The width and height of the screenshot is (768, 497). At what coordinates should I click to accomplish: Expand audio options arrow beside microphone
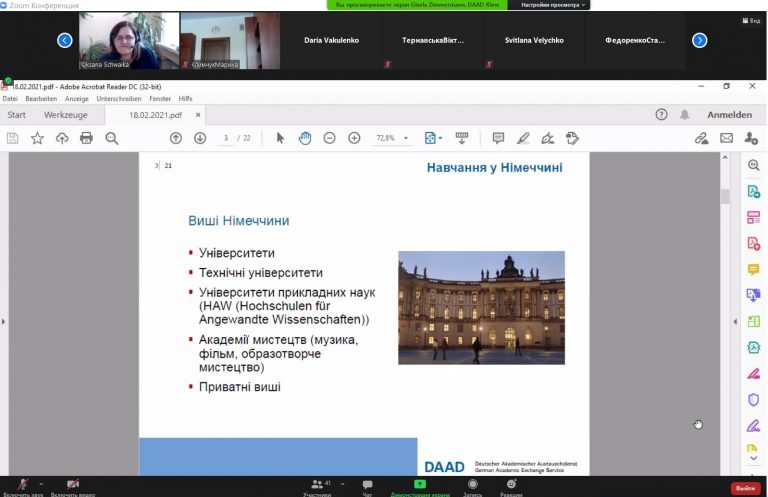coord(41,483)
